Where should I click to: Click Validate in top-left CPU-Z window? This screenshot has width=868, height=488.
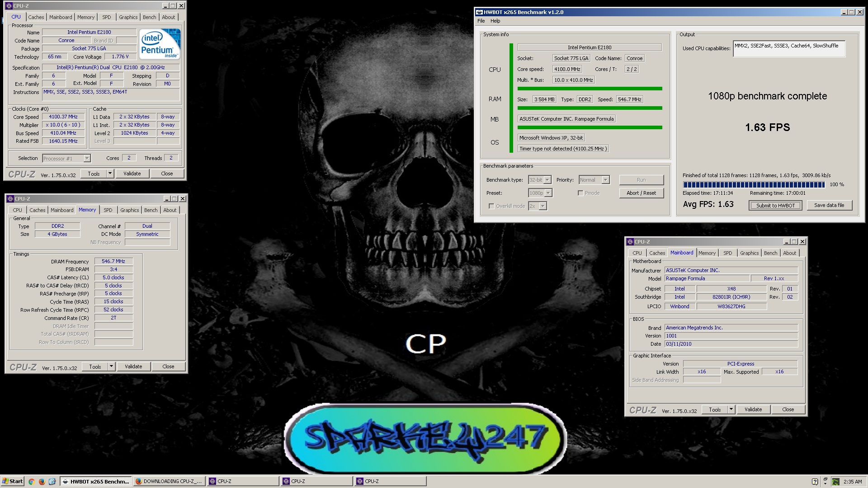tap(132, 174)
